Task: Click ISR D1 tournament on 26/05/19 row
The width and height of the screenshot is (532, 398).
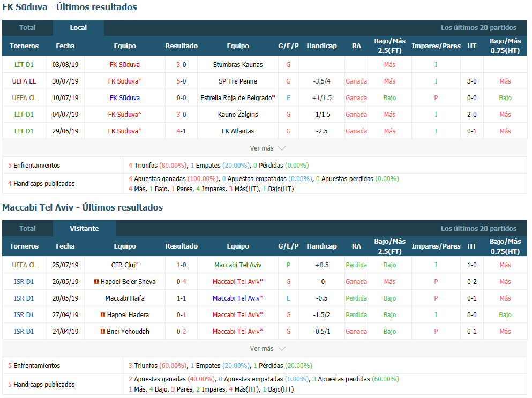Action: coord(24,282)
